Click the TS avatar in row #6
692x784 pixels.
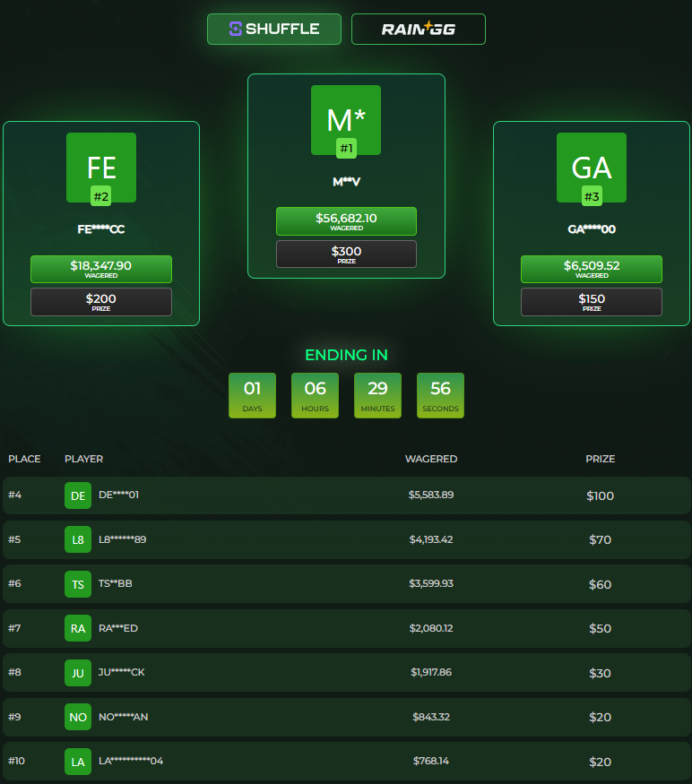click(78, 584)
